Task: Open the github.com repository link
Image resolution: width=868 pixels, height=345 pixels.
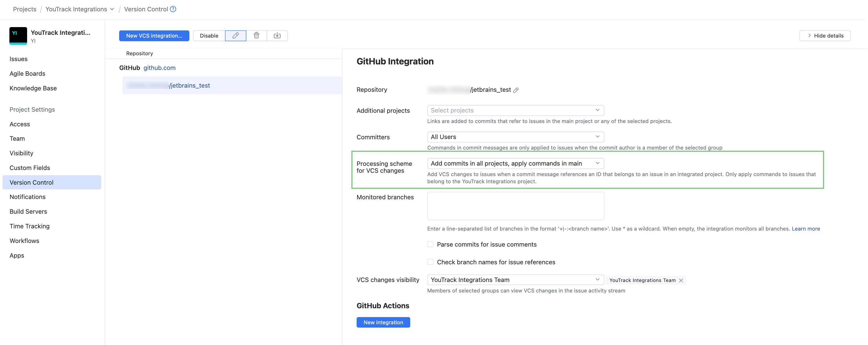Action: pos(160,68)
